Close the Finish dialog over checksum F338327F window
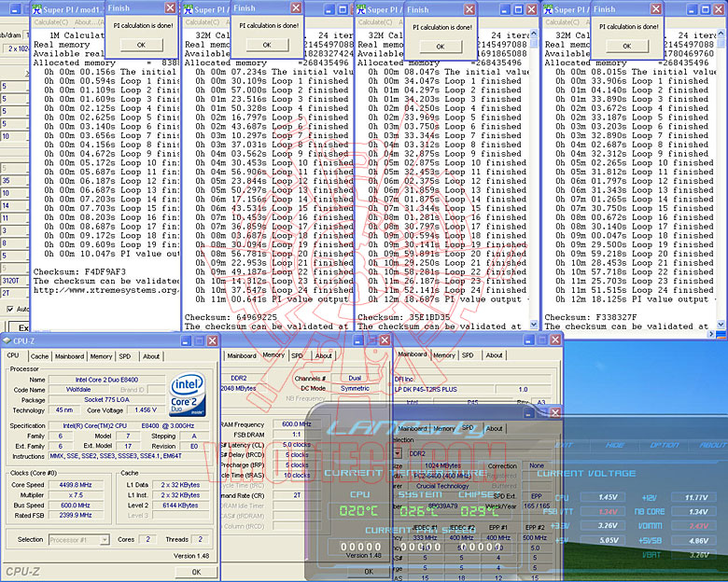Screen dimensions: 728x582 coord(655,8)
